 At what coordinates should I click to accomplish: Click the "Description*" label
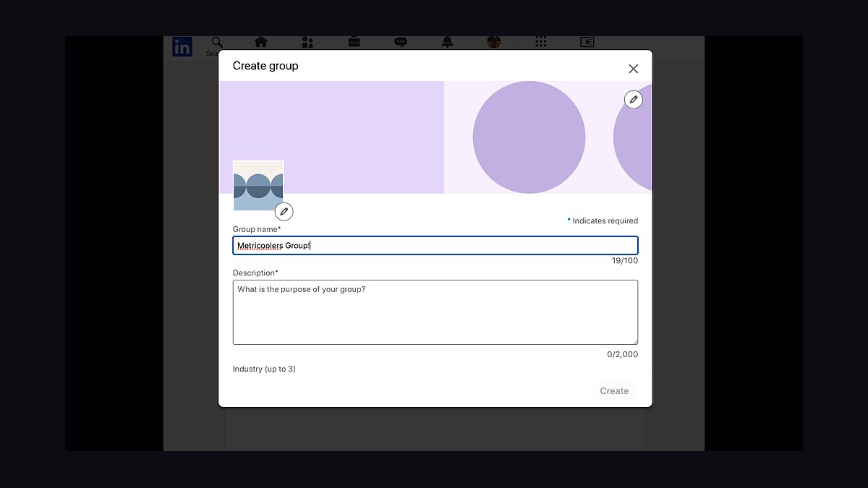[255, 273]
